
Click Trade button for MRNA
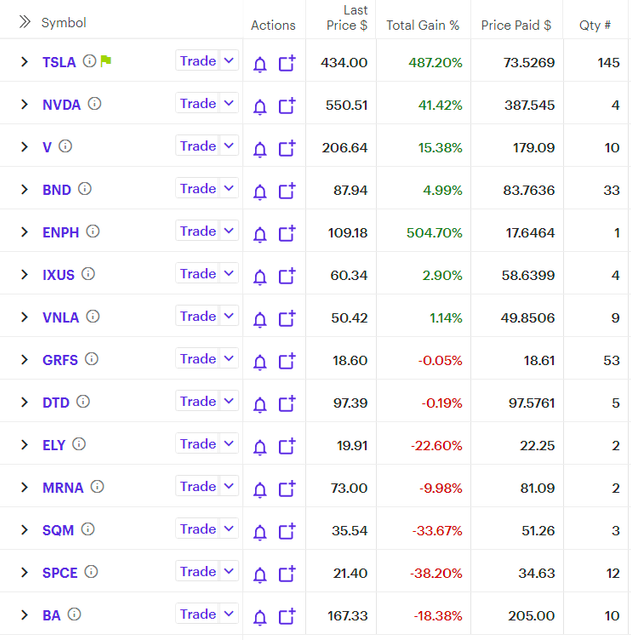coord(198,486)
